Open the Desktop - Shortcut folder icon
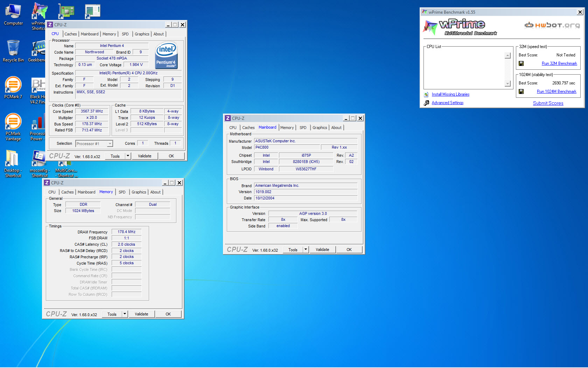588x368 pixels. pyautogui.click(x=13, y=164)
